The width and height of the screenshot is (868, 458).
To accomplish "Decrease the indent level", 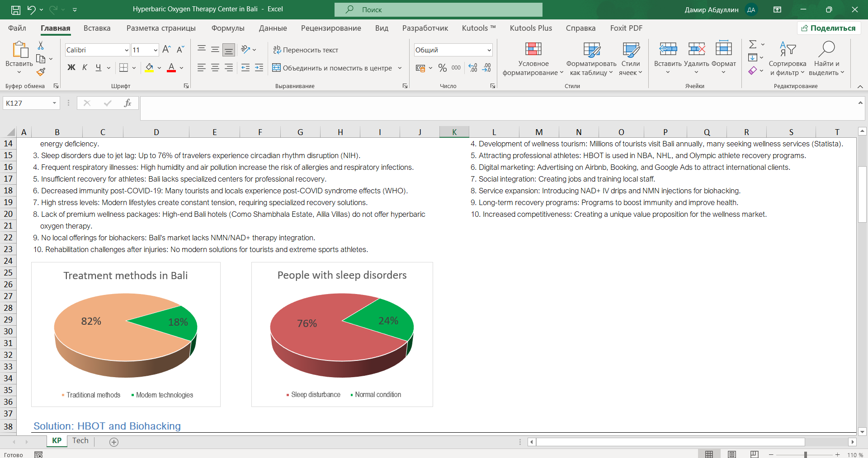I will click(x=245, y=68).
